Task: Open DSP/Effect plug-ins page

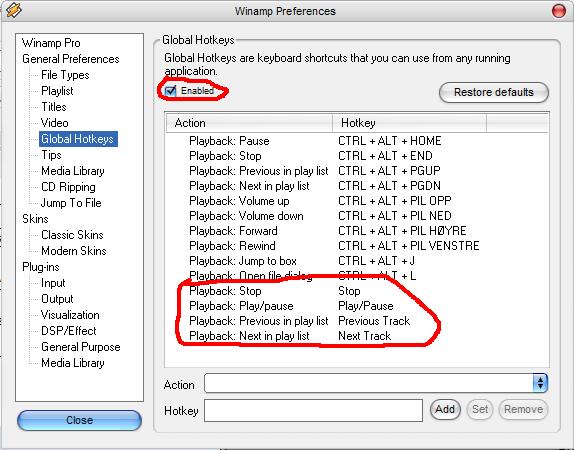Action: 68,331
